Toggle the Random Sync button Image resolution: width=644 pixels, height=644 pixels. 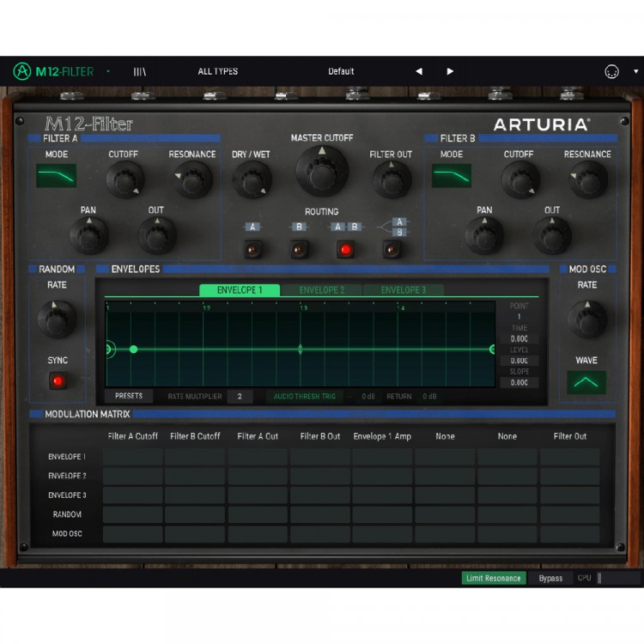click(x=58, y=380)
